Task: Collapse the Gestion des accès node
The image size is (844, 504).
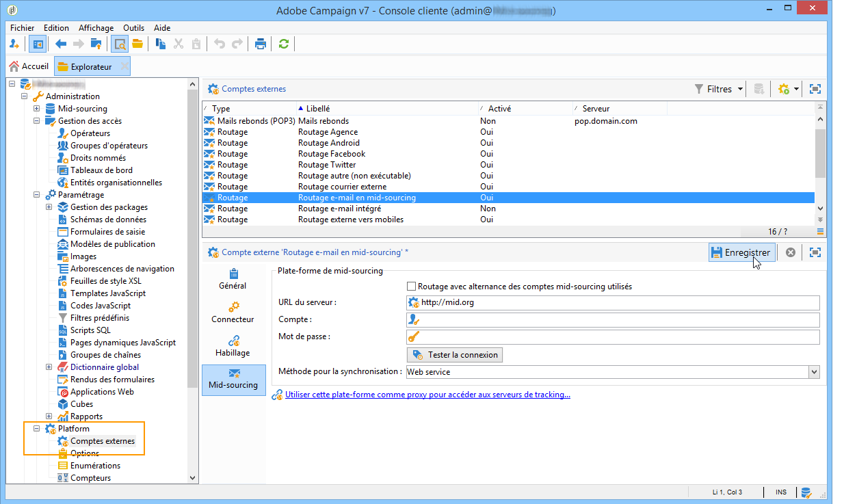Action: 37,121
